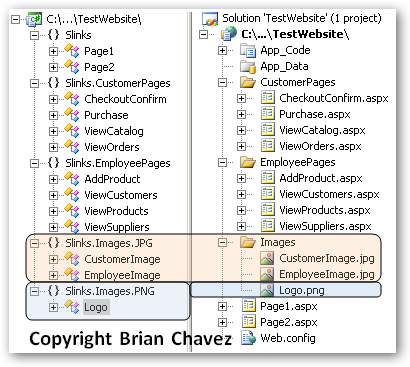The width and height of the screenshot is (410, 367).
Task: Click the Slinks.Images.PNG namespace label
Action: click(x=110, y=291)
